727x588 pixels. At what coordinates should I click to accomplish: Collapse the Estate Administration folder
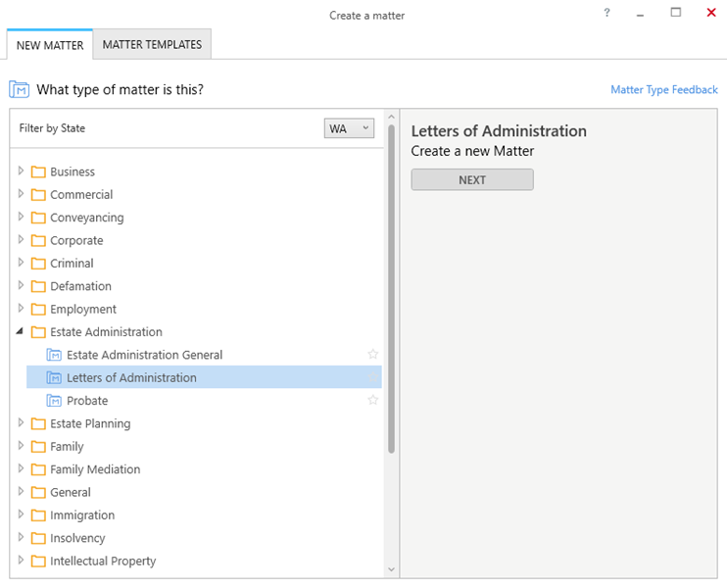[x=20, y=331]
